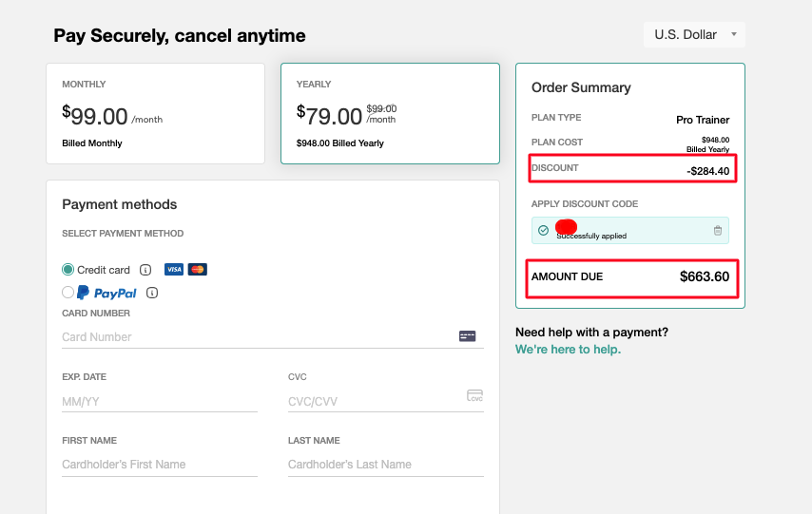The width and height of the screenshot is (812, 514).
Task: Click info icon next to PayPal
Action: click(x=152, y=294)
